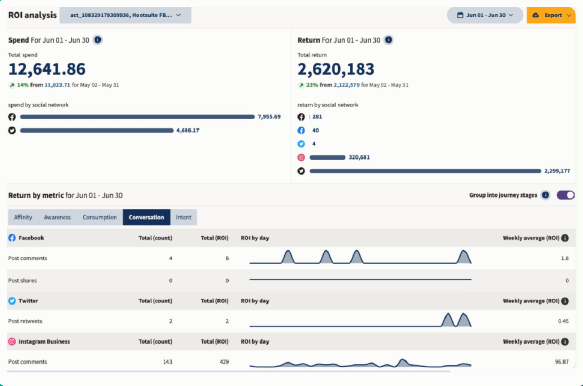Viewport: 583px width, 386px height.
Task: Click the Instagram Business icon in the metric table
Action: pyautogui.click(x=12, y=341)
